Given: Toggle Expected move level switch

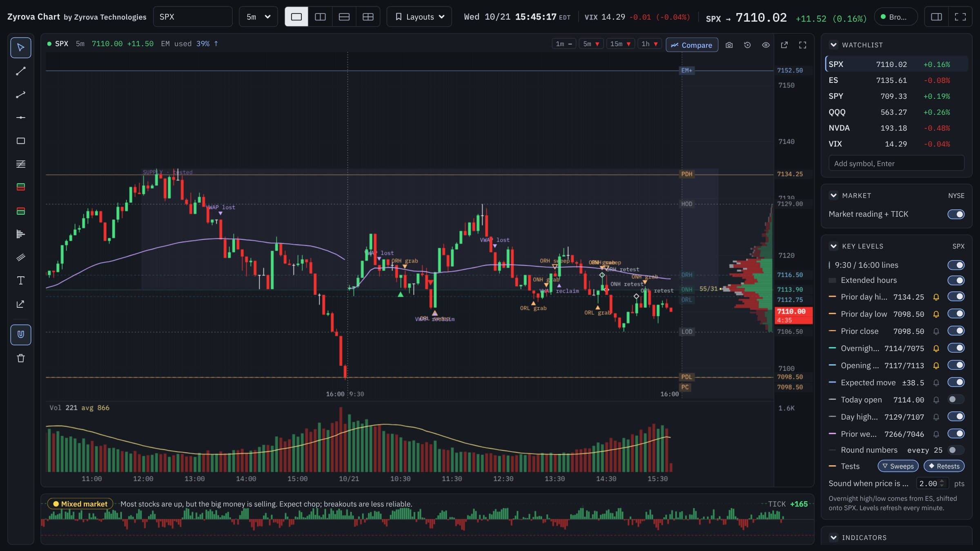Looking at the screenshot, I should 956,382.
